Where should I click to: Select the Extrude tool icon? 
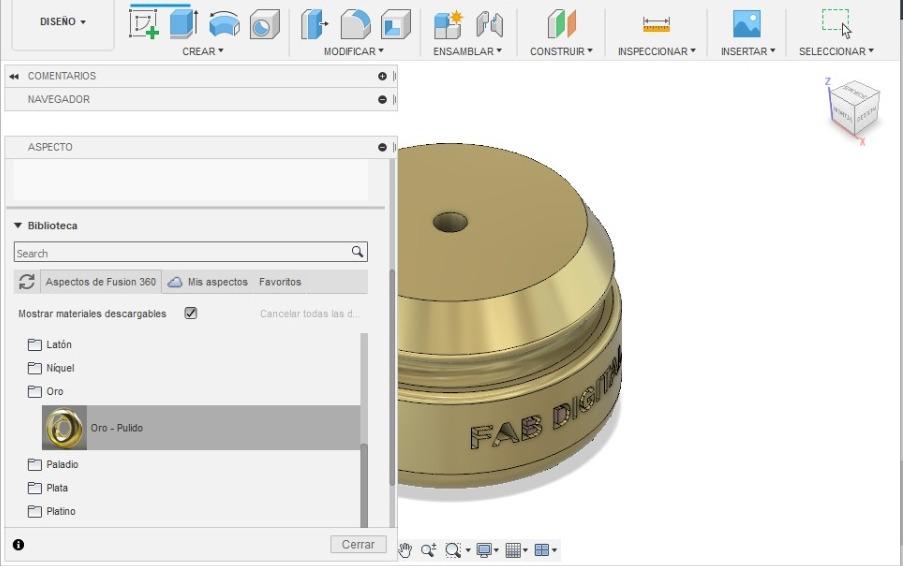point(184,24)
